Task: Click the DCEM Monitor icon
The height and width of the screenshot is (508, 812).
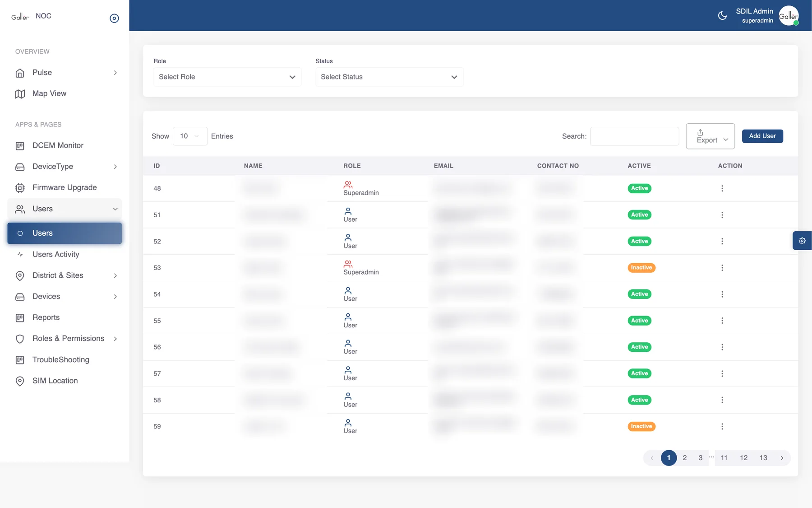Action: [20, 145]
